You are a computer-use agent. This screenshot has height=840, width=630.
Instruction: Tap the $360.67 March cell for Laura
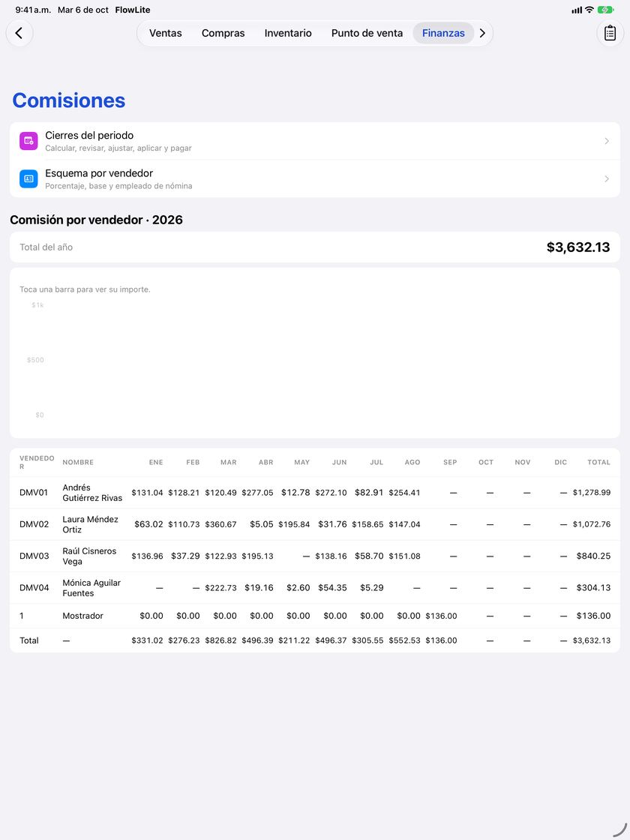[220, 524]
